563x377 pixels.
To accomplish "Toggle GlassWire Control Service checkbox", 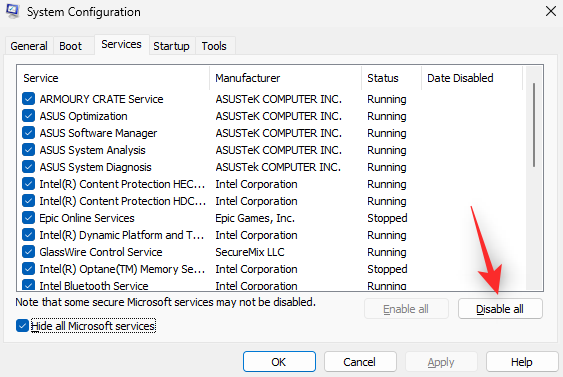I will (28, 252).
